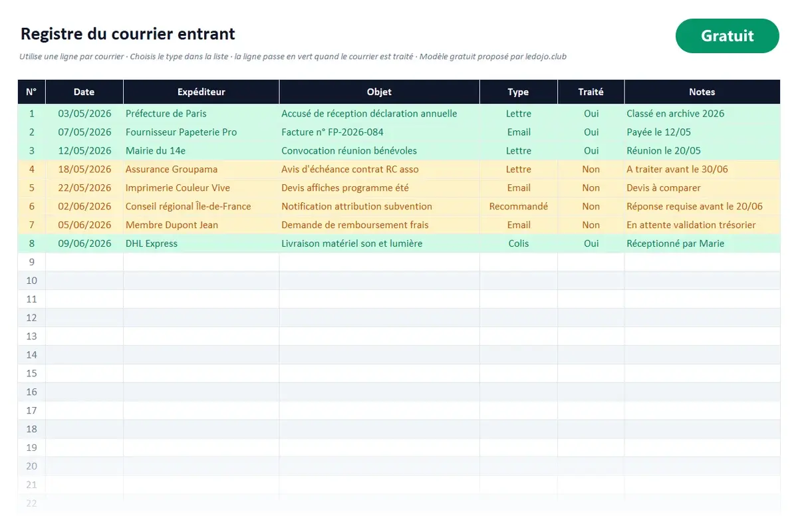Open Traité value for Assurance Groupama row
Viewport: 798px width, 532px height.
[591, 170]
